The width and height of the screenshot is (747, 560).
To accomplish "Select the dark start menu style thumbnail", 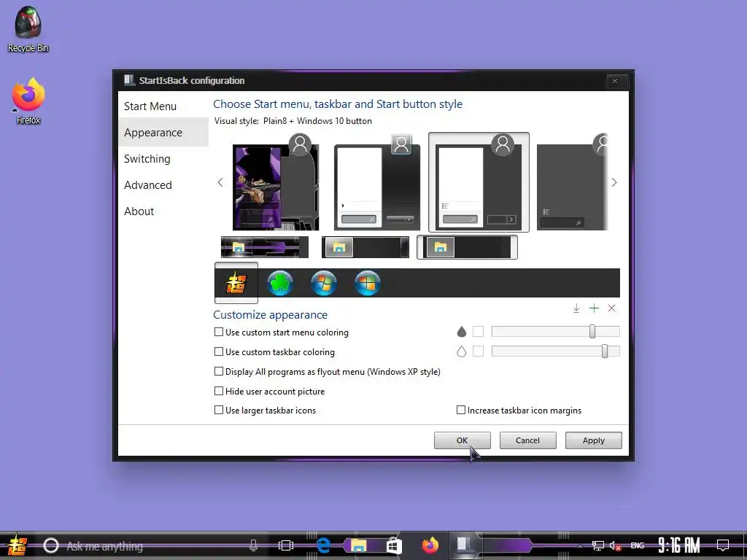I will (572, 183).
